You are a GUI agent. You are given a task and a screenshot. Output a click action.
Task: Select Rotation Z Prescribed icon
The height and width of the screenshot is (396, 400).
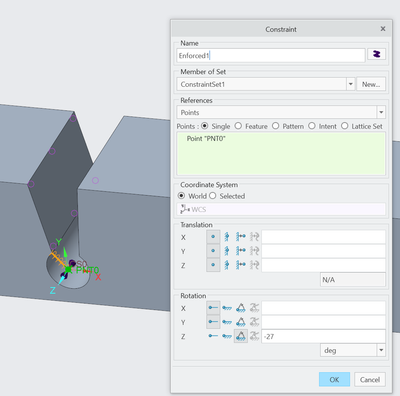(x=241, y=336)
